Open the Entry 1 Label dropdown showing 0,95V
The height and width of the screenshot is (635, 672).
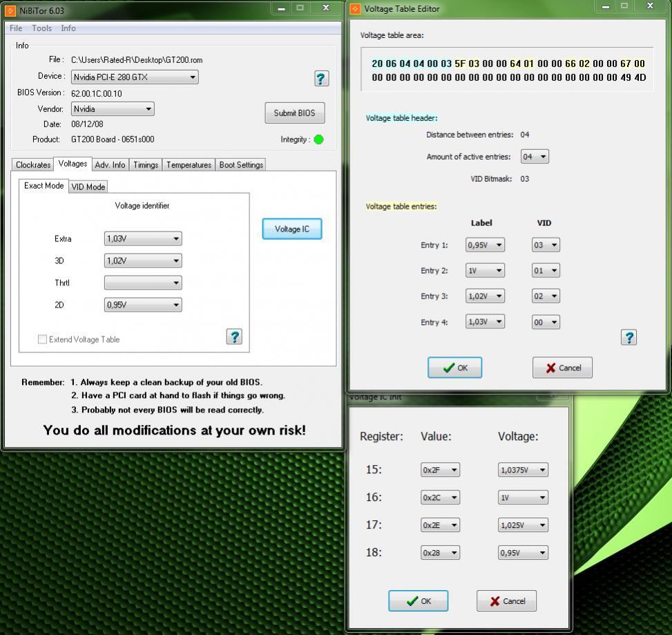[x=485, y=245]
